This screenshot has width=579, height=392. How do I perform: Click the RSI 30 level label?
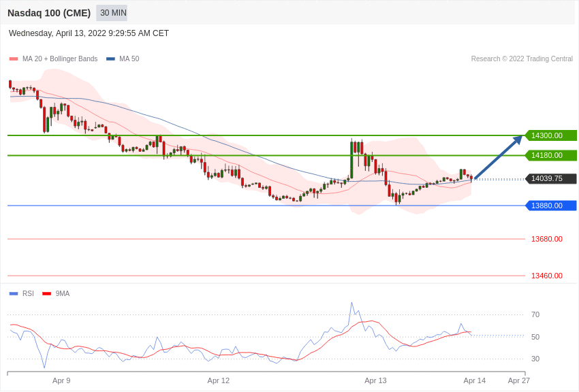pos(535,359)
